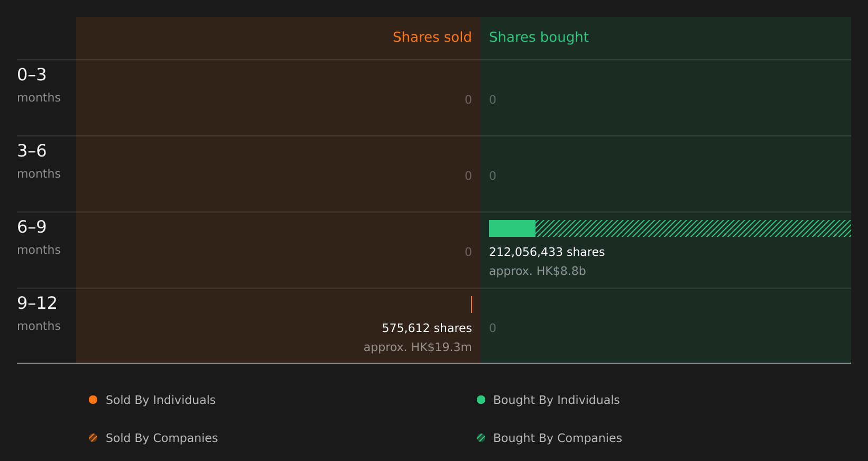
Task: Click the sold zero value in 6–9 months row
Action: click(468, 252)
